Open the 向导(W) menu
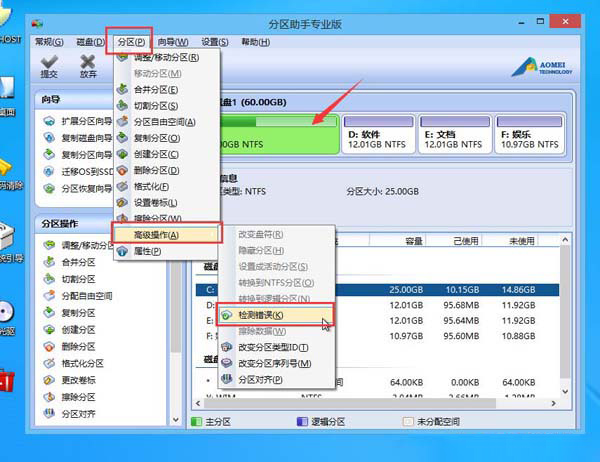 point(173,42)
